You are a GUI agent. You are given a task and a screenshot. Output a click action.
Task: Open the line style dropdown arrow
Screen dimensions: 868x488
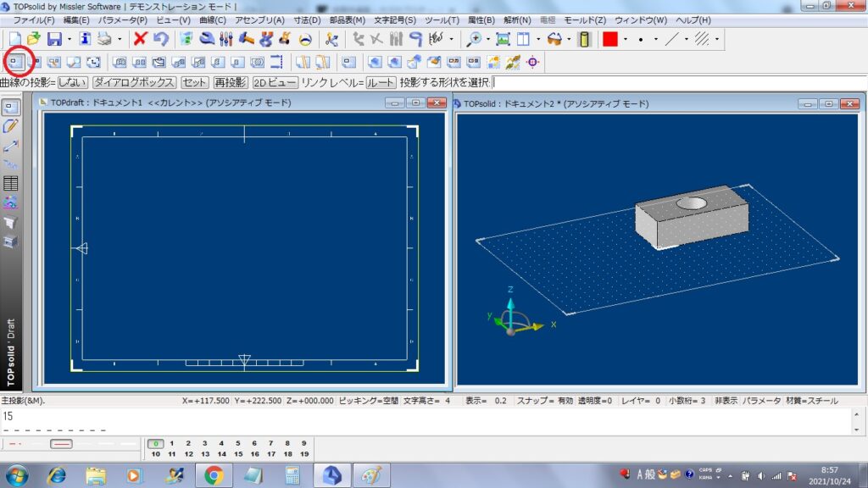(x=687, y=39)
